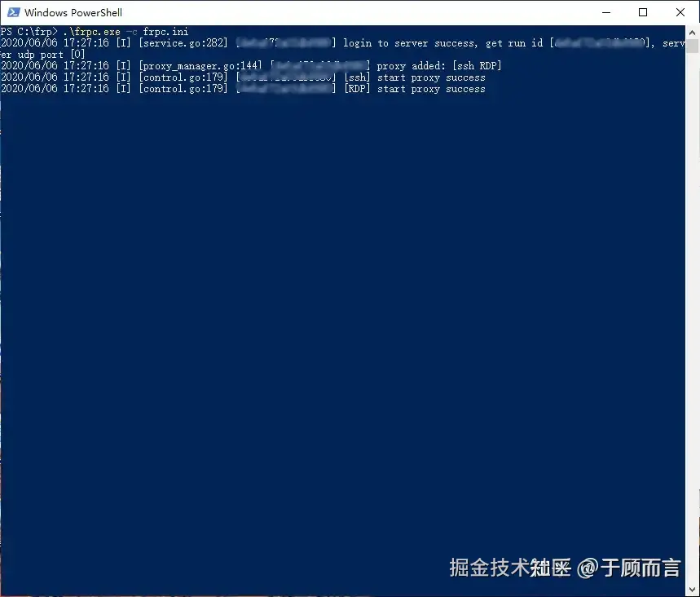This screenshot has height=597, width=700.
Task: Click the [proxy_manager.go:144] log source
Action: coord(200,66)
